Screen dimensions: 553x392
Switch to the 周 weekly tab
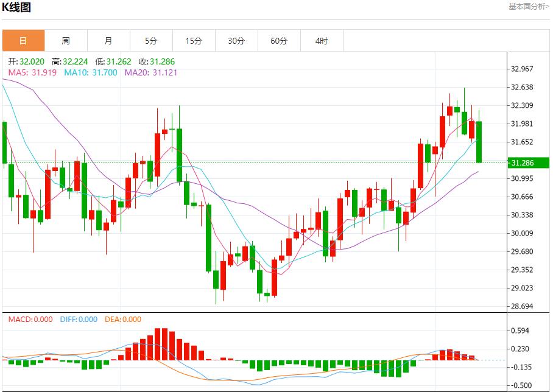(x=66, y=41)
